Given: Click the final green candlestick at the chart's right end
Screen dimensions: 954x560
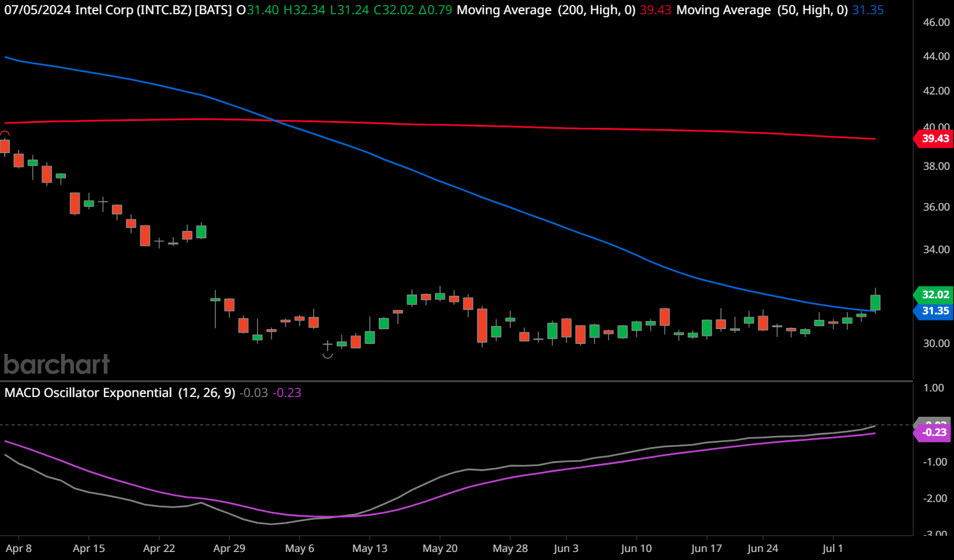Looking at the screenshot, I should (x=875, y=302).
